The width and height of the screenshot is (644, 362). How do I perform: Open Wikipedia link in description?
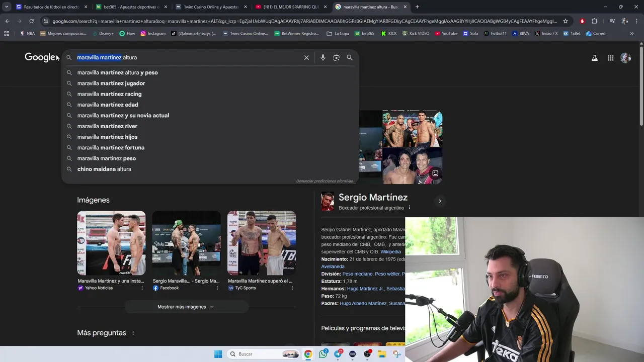pos(390,252)
